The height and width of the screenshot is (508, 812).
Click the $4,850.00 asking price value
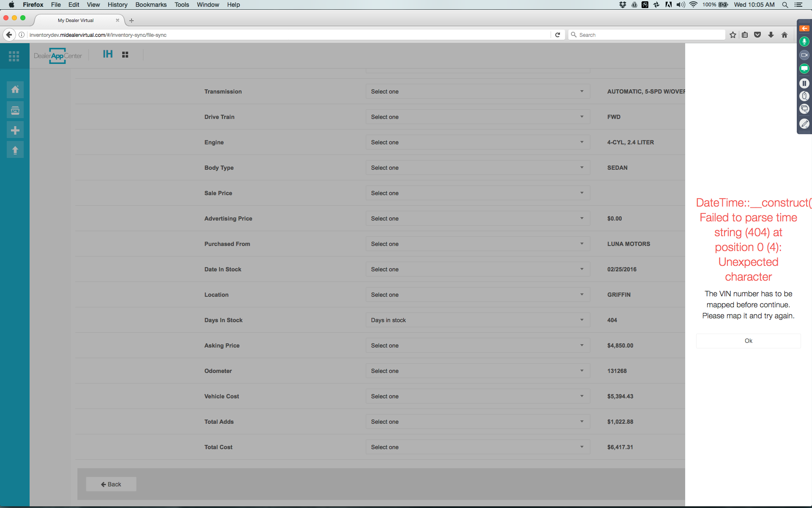coord(620,345)
